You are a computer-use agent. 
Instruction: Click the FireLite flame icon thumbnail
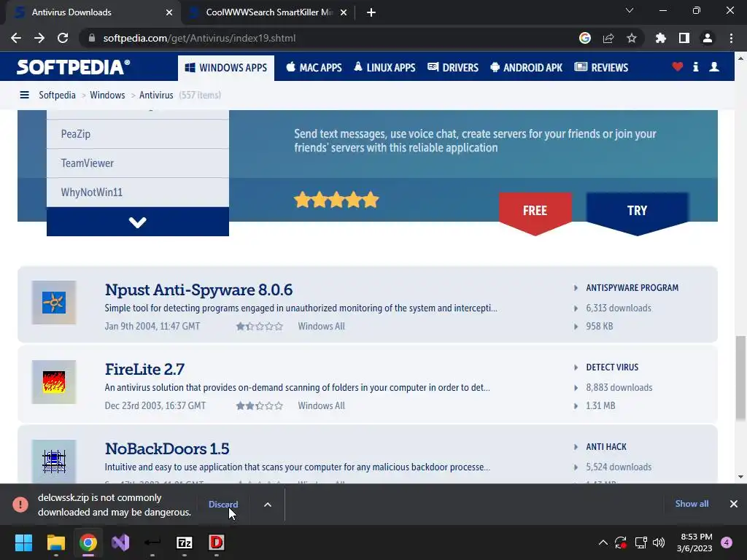coord(54,382)
